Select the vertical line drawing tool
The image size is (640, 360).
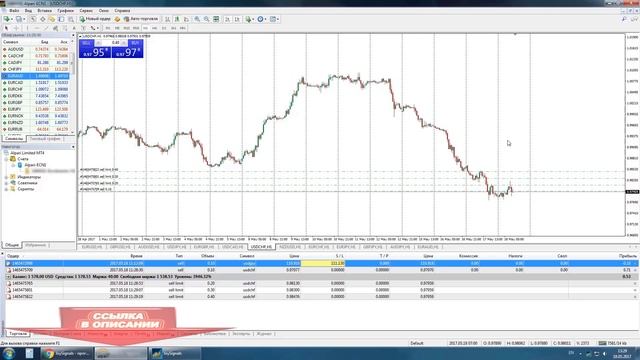(27, 28)
